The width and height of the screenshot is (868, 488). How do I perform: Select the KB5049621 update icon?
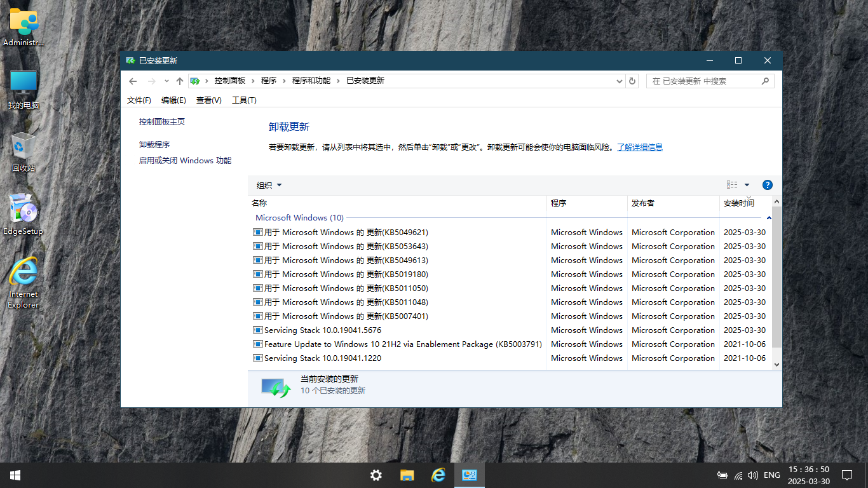(x=258, y=233)
